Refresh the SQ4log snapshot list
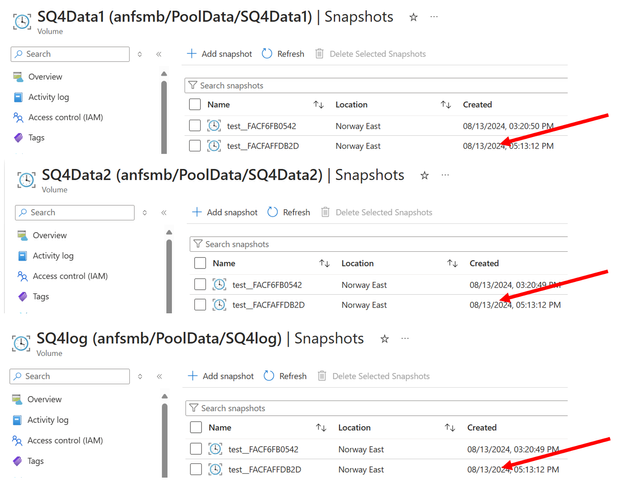This screenshot has height=496, width=635. (285, 376)
